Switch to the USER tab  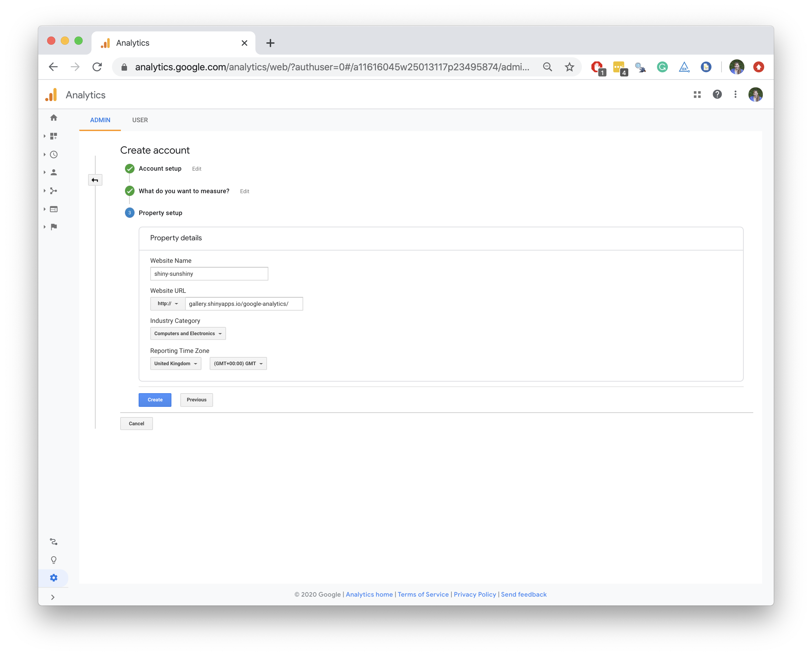(x=140, y=120)
